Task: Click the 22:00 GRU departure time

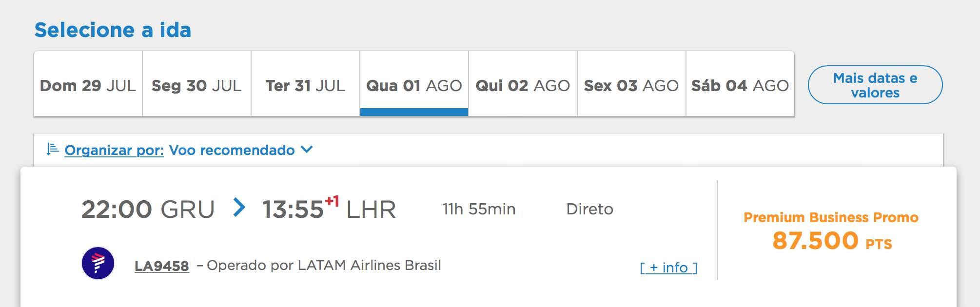Action: [x=148, y=209]
